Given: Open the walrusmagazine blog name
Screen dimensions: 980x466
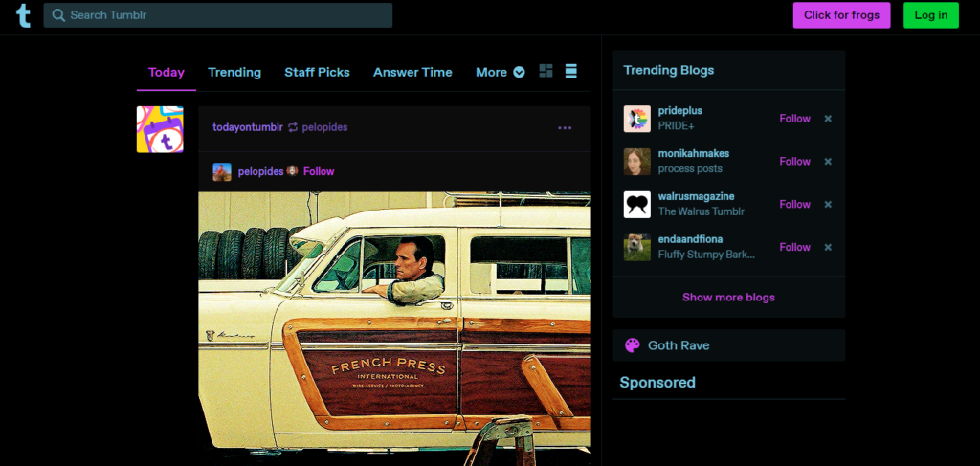Looking at the screenshot, I should pyautogui.click(x=697, y=196).
